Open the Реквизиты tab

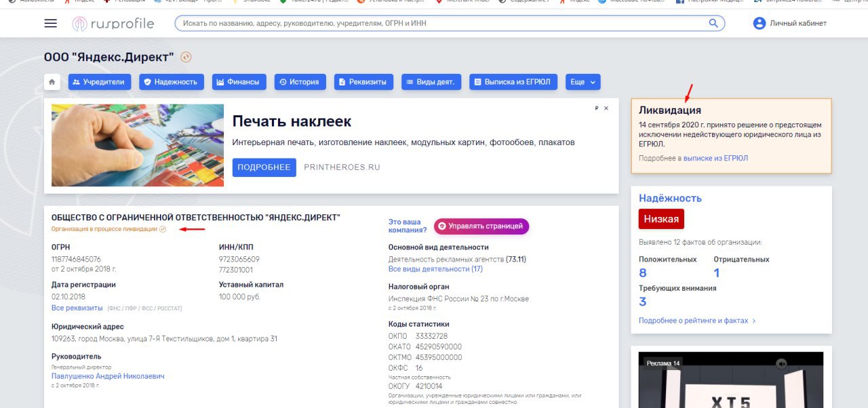[363, 82]
